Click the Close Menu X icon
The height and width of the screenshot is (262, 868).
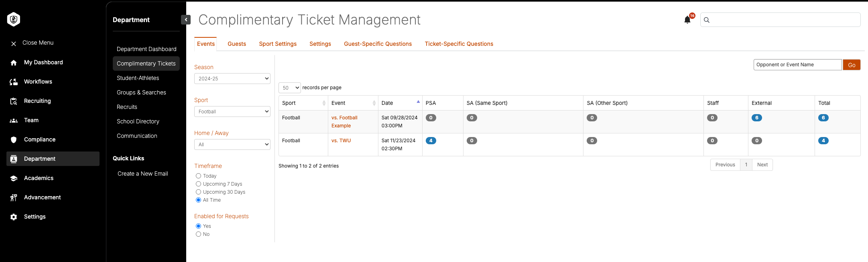pos(14,43)
